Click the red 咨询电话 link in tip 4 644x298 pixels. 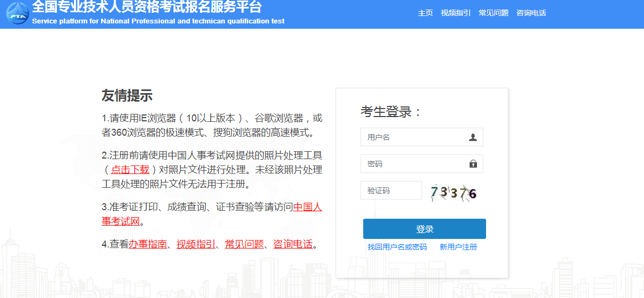292,244
